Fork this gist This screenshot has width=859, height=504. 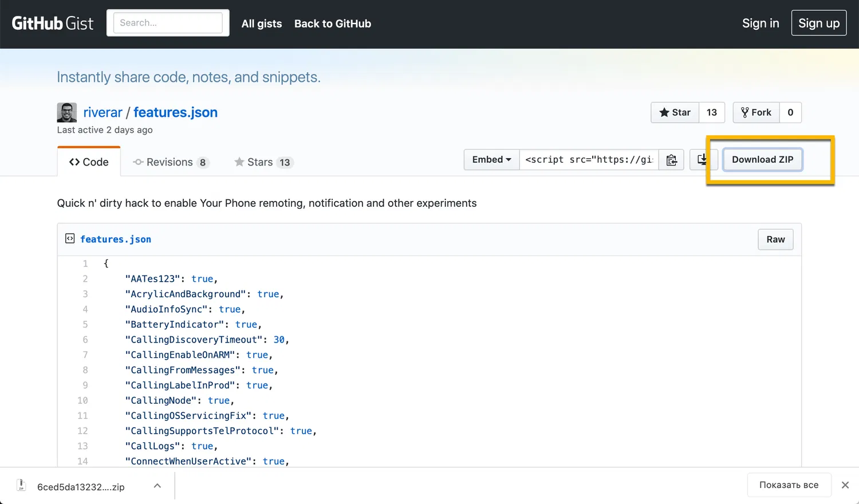click(756, 112)
